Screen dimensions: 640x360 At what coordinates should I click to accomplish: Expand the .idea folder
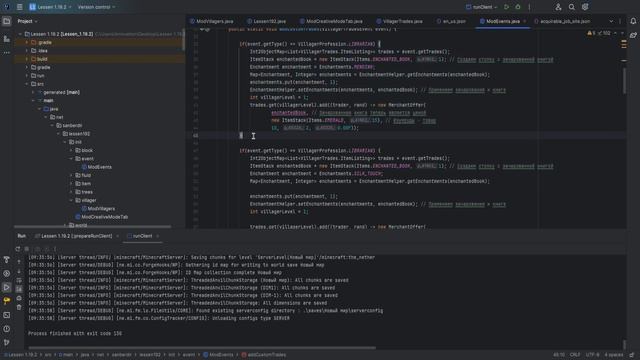pyautogui.click(x=27, y=51)
